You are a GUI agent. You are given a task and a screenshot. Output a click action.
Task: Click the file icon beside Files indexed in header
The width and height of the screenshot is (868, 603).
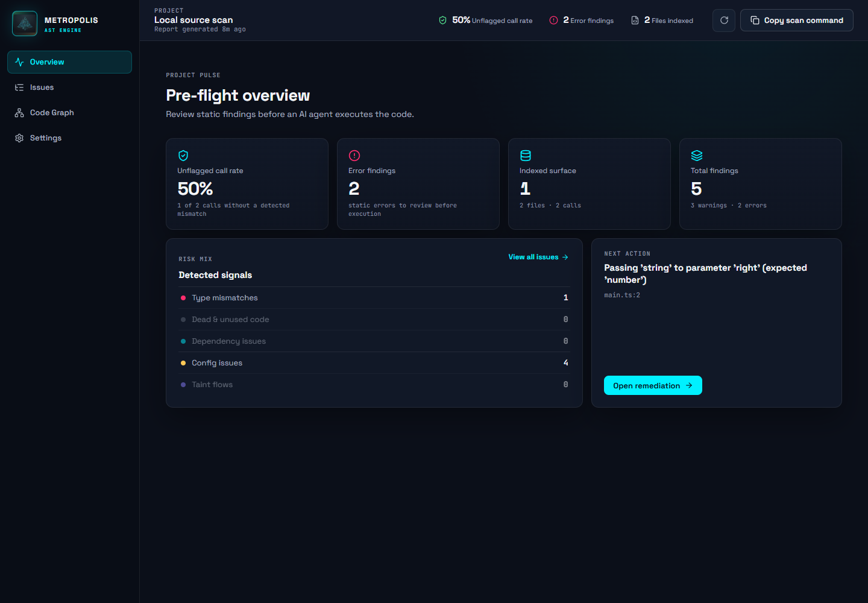(x=635, y=21)
